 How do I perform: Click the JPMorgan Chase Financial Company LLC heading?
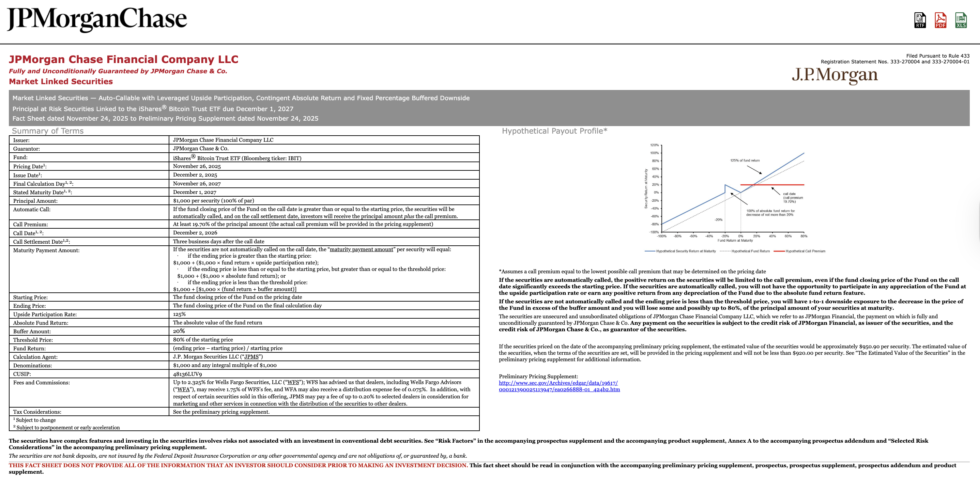[123, 59]
